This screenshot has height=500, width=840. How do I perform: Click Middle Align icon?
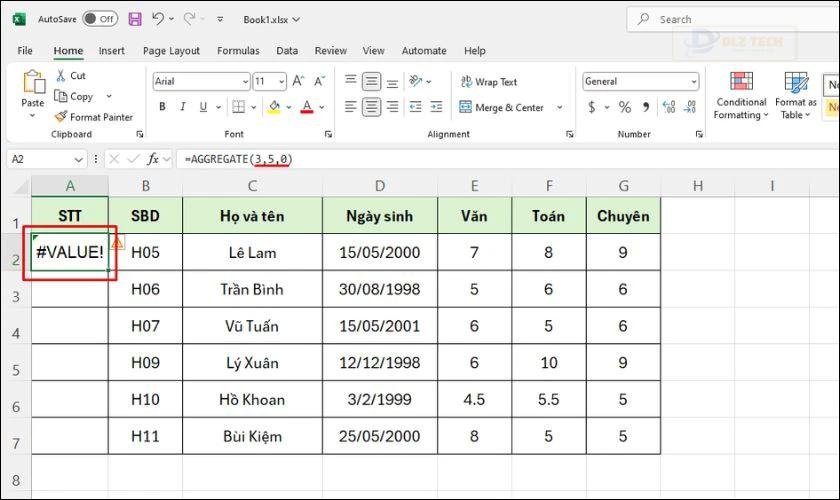371,81
